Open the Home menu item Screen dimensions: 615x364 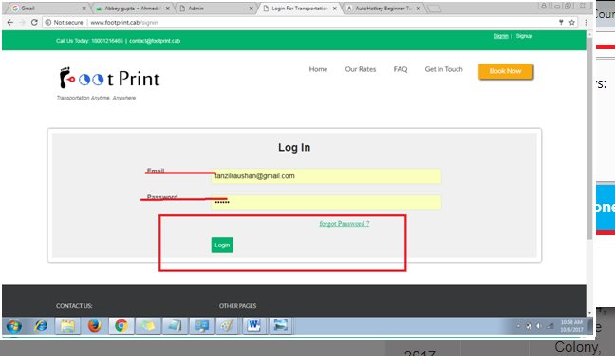[318, 69]
